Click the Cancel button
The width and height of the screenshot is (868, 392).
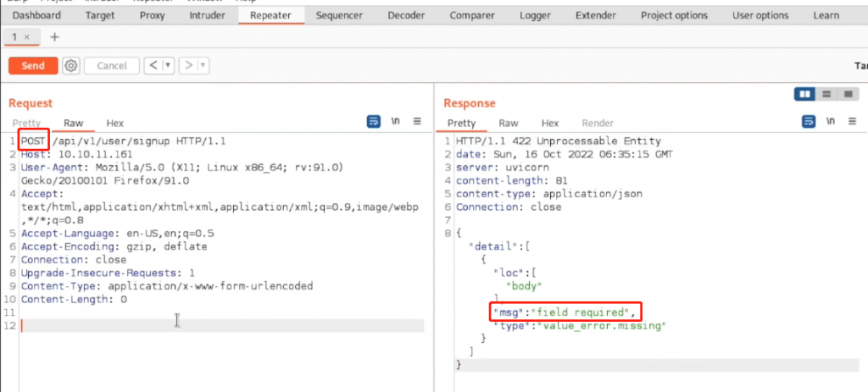click(x=112, y=66)
